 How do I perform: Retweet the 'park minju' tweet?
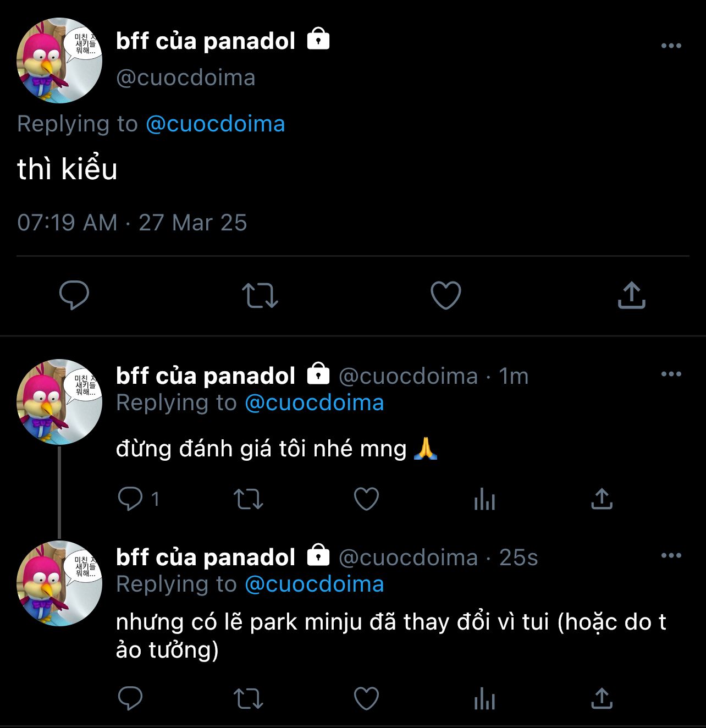[x=249, y=699]
